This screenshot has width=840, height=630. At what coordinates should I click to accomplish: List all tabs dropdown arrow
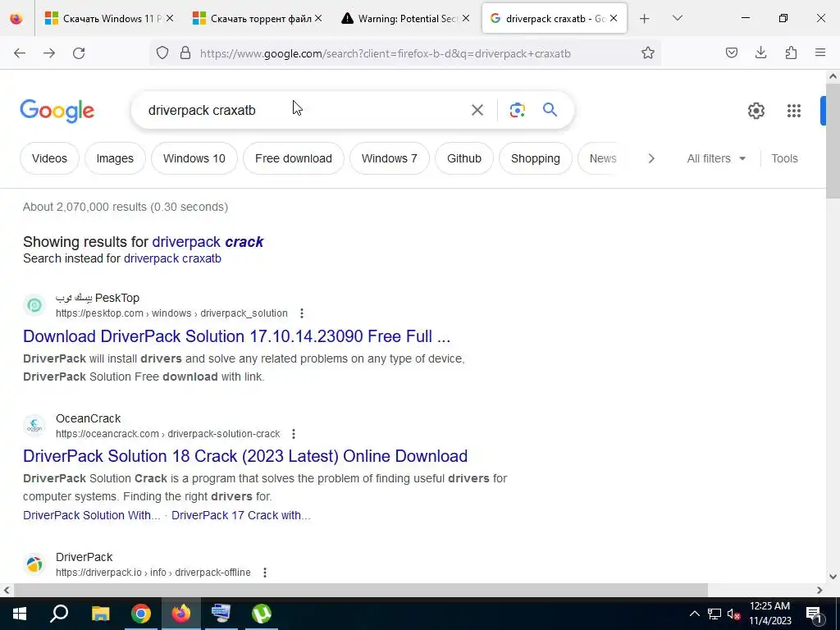[x=677, y=19]
